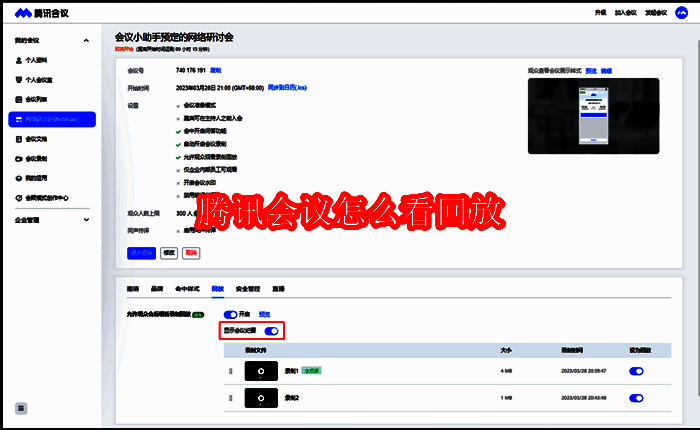Click the 会议文档 document icon

click(x=19, y=139)
